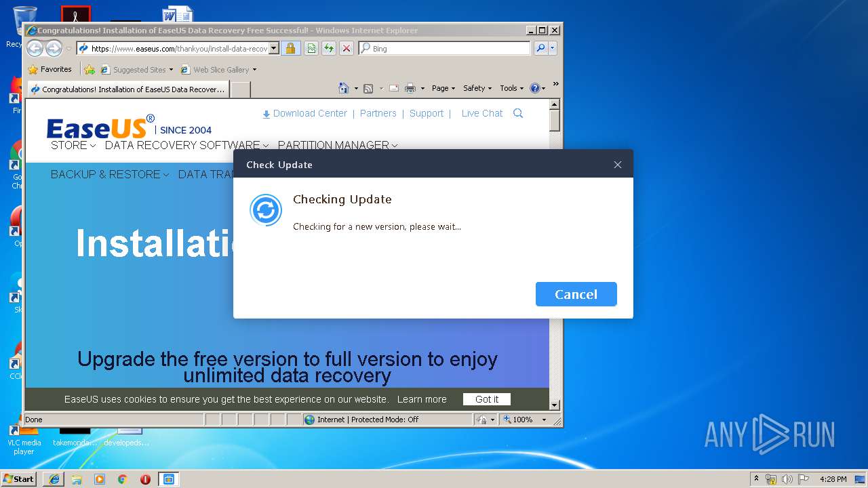
Task: Click the EaseUS taskbar window icon
Action: pos(168,479)
